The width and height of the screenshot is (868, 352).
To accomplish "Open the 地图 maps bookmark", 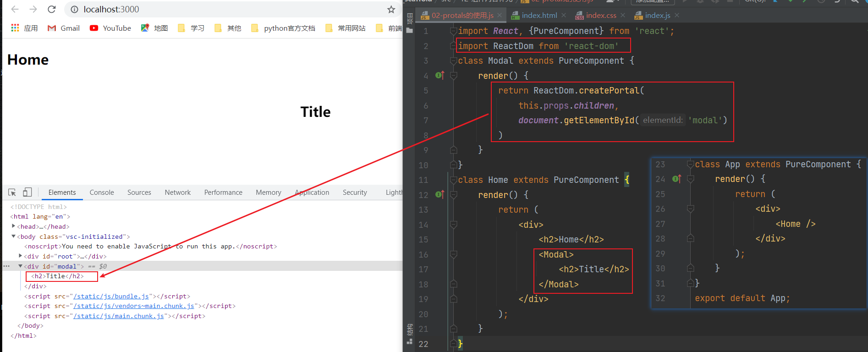I will click(x=154, y=28).
